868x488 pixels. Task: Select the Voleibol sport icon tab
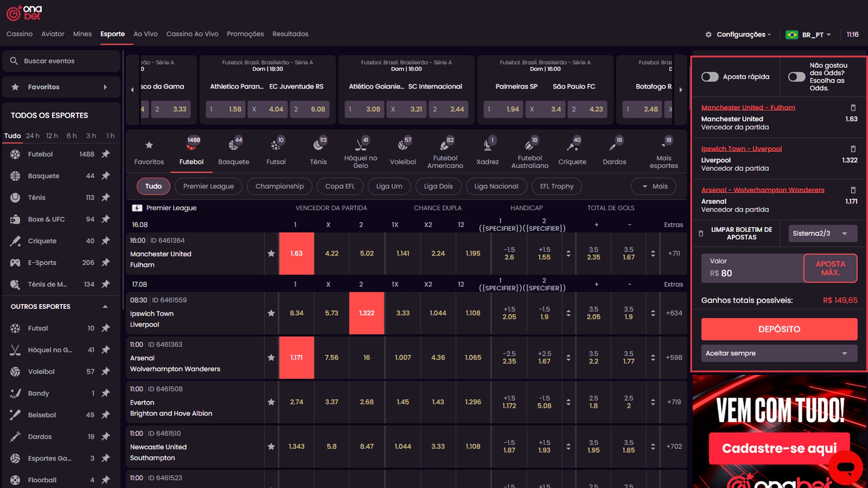pyautogui.click(x=403, y=151)
